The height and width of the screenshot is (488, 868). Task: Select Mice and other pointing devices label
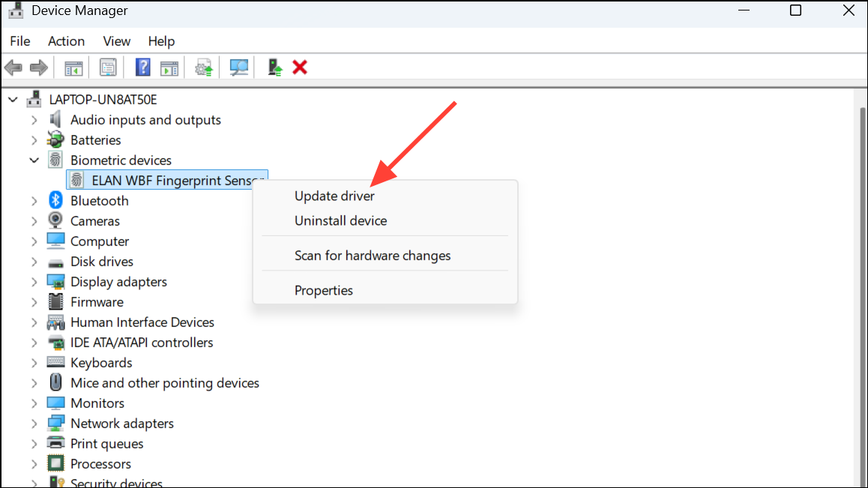tap(165, 383)
